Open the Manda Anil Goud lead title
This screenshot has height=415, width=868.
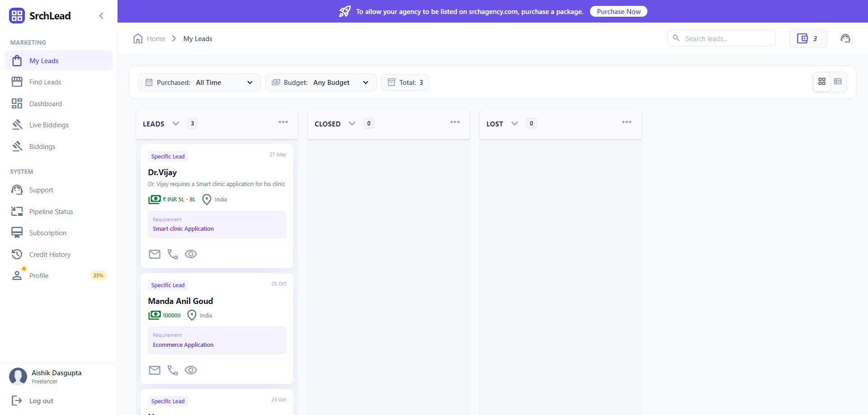[180, 301]
